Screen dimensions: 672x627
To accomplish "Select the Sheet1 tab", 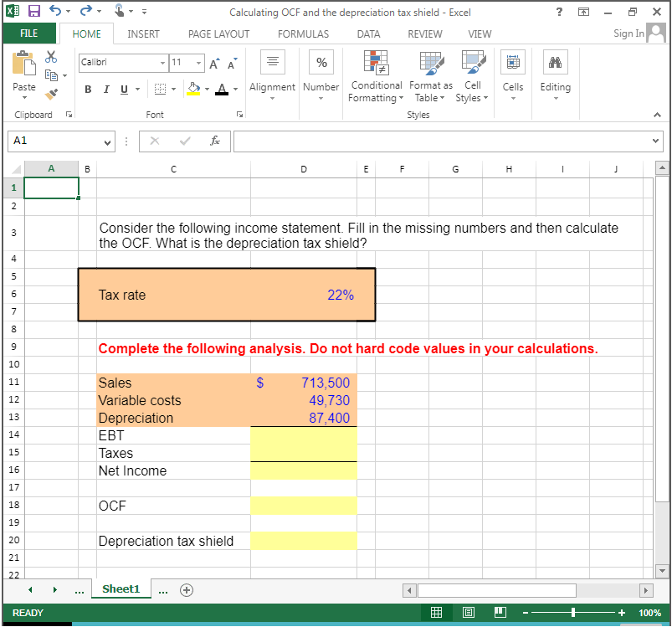I will [x=121, y=589].
